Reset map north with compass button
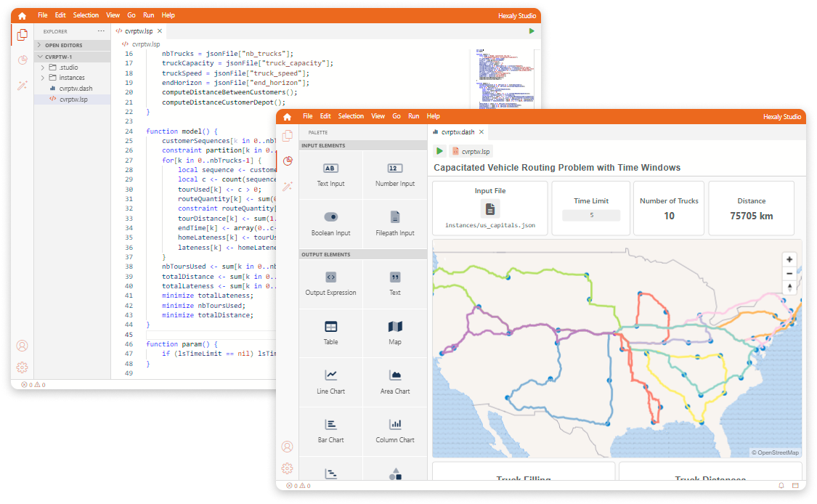Image resolution: width=817 pixels, height=504 pixels. [789, 288]
